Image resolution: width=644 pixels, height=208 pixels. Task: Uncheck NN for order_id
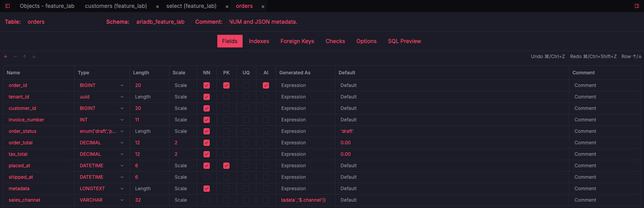pos(207,85)
